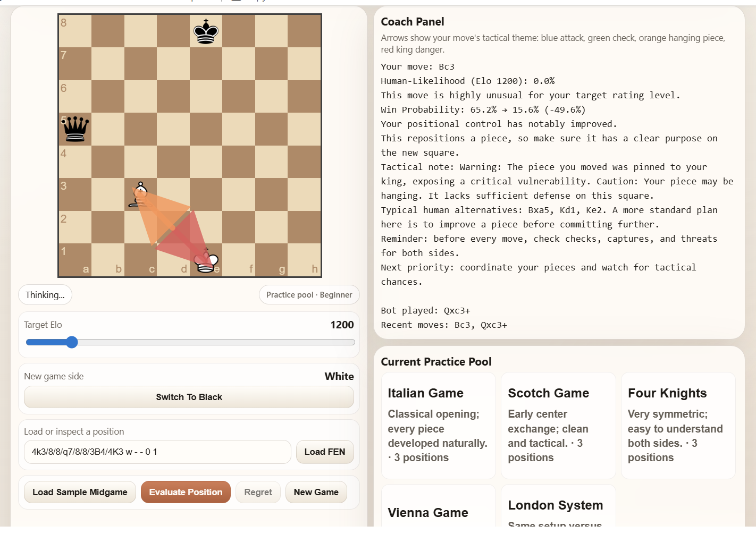
Task: Click the d2 square on the board
Action: point(173,227)
